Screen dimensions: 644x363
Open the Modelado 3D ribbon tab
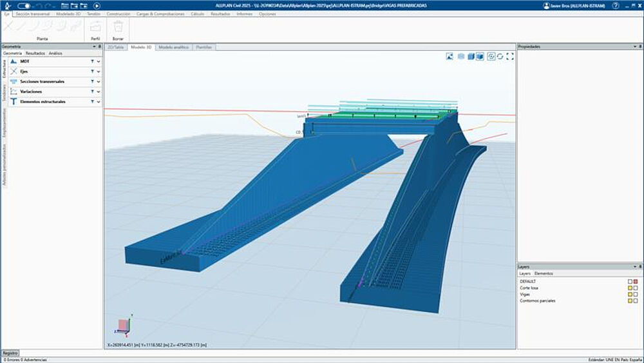coord(69,14)
